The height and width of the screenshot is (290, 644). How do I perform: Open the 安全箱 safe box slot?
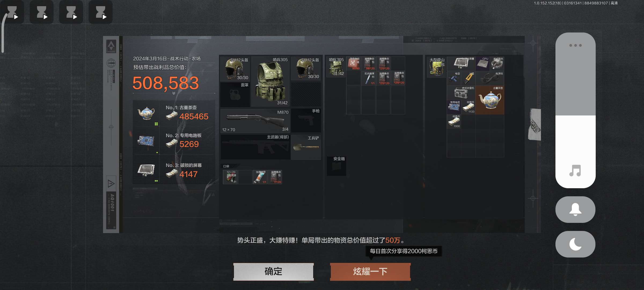click(x=336, y=166)
